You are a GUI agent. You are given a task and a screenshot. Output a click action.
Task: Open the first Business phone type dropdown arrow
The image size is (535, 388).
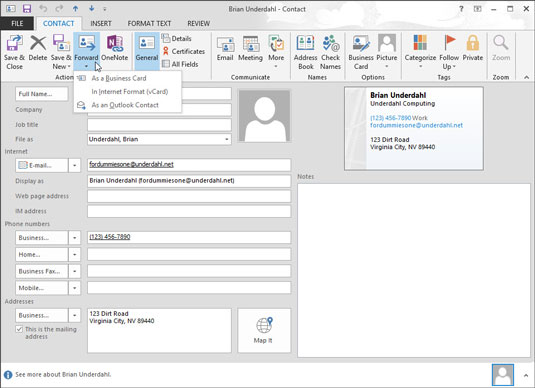click(x=74, y=238)
